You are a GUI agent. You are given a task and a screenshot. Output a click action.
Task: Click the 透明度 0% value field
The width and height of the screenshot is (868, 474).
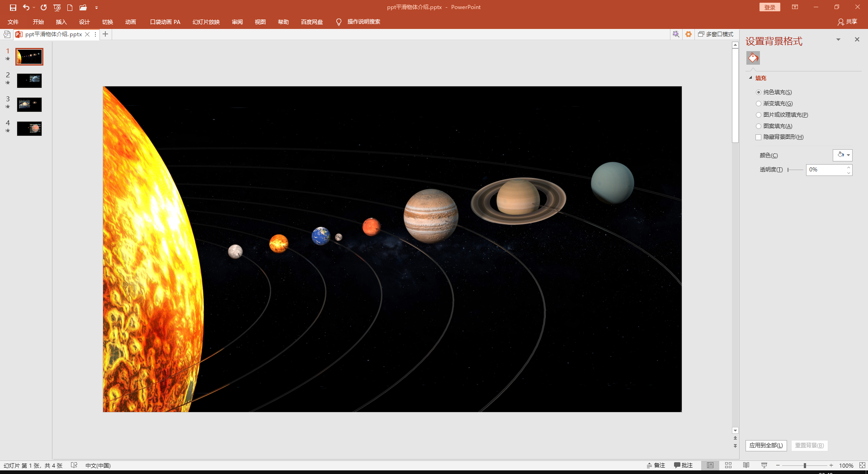(x=826, y=170)
